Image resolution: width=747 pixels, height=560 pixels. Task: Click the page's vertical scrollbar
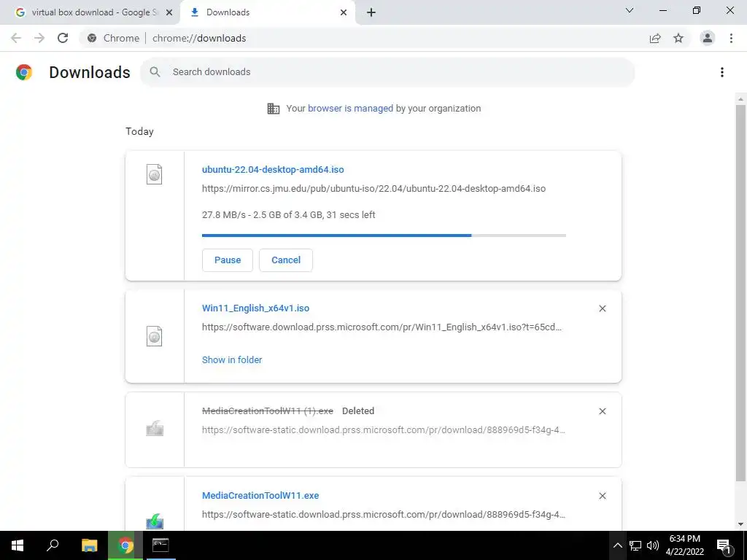tap(740, 293)
